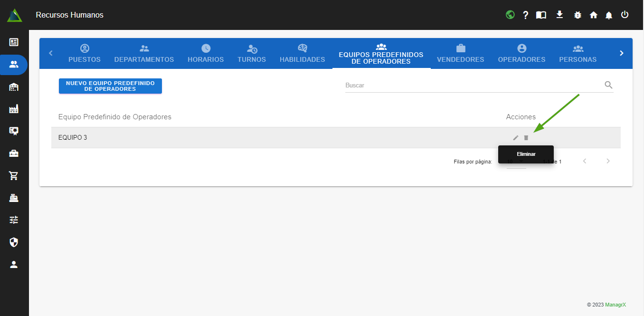The height and width of the screenshot is (316, 644).
Task: Switch to the Departamentos tab
Action: pos(144,54)
